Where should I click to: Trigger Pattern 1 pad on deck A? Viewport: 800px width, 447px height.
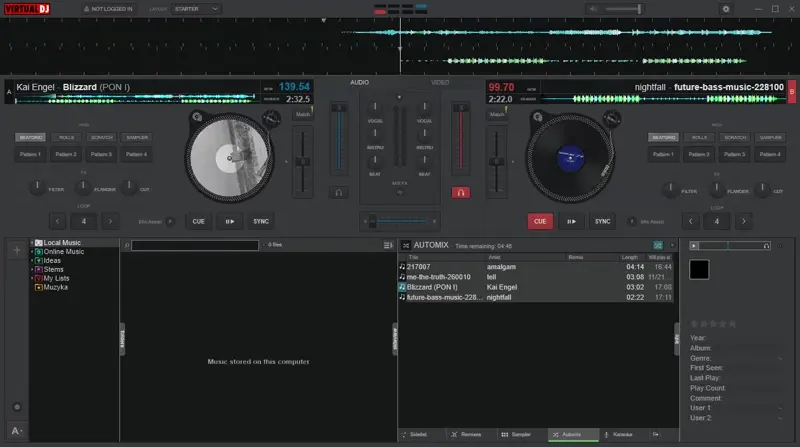coord(31,154)
